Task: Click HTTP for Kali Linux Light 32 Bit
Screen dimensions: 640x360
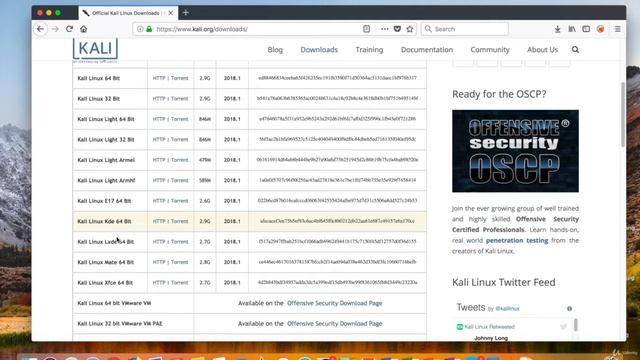Action: 159,139
